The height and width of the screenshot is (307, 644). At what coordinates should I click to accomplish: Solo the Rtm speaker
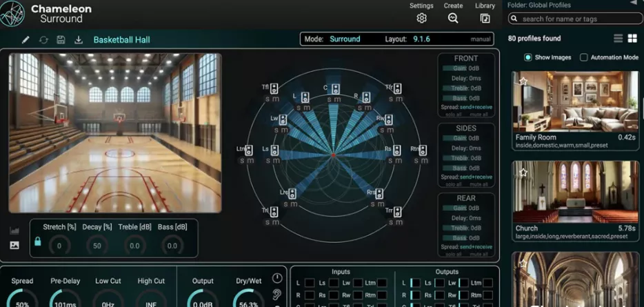pyautogui.click(x=416, y=161)
